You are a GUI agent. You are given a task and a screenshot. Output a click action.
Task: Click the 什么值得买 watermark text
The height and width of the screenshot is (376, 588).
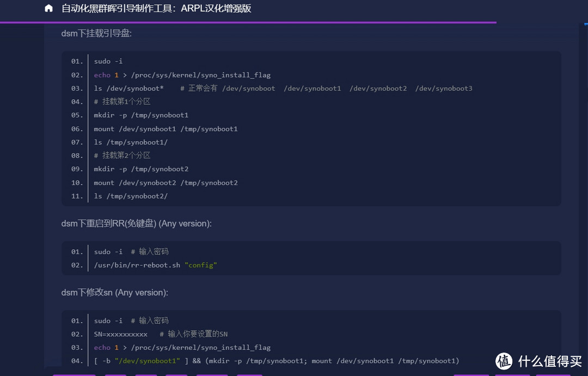point(550,361)
